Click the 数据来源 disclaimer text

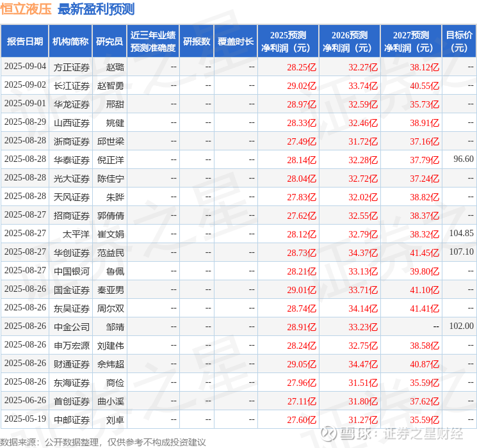(x=103, y=442)
